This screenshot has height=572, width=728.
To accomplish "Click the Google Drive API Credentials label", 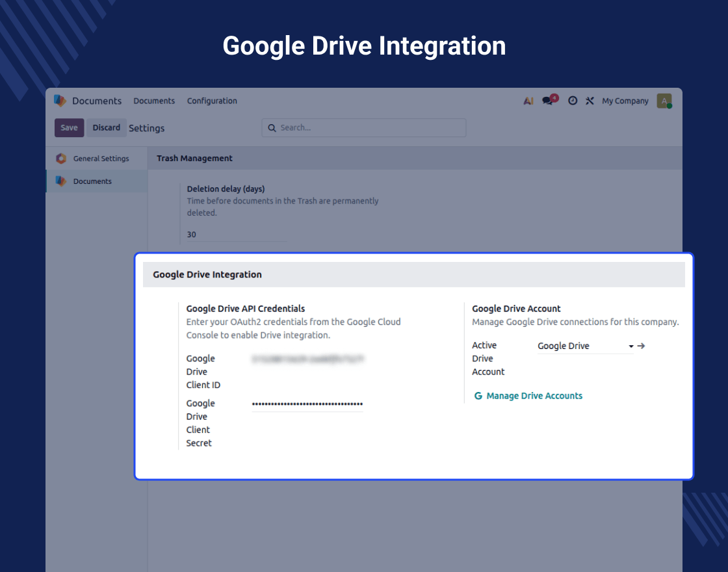I will click(246, 309).
